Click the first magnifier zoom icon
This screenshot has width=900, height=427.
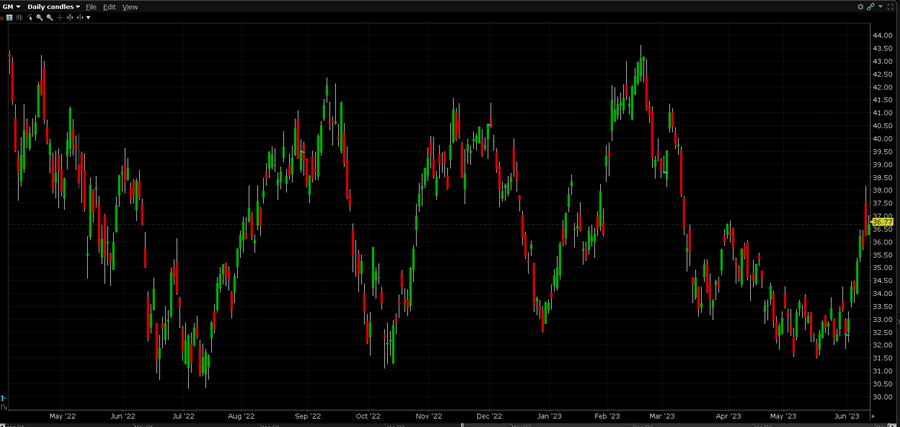39,17
